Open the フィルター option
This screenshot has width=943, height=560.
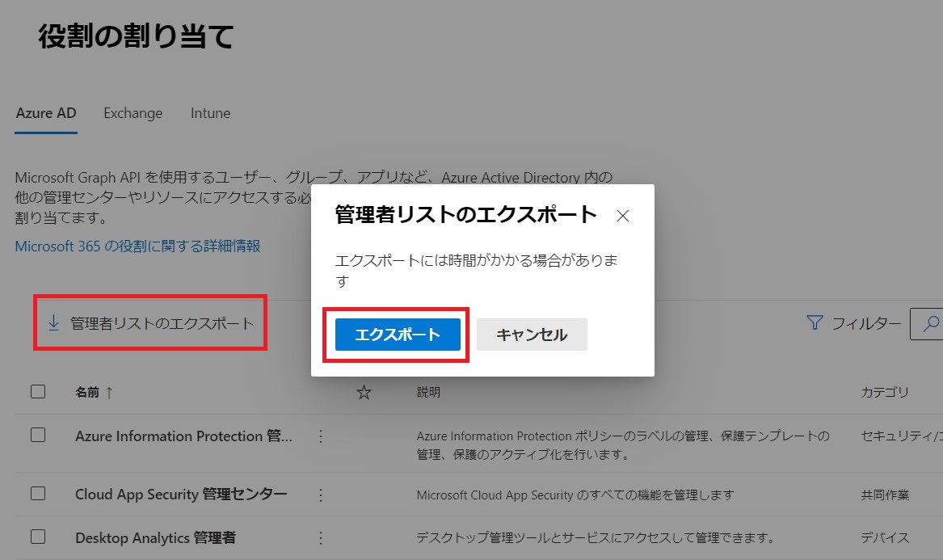pos(854,323)
